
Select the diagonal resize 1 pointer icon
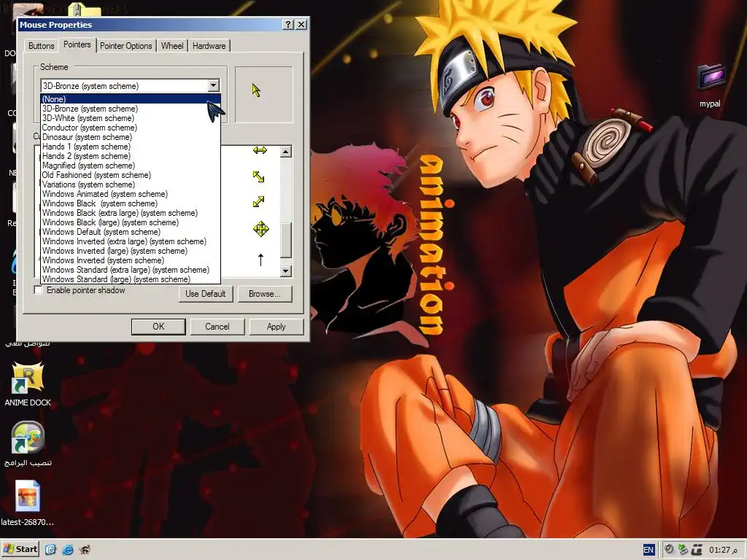point(259,176)
